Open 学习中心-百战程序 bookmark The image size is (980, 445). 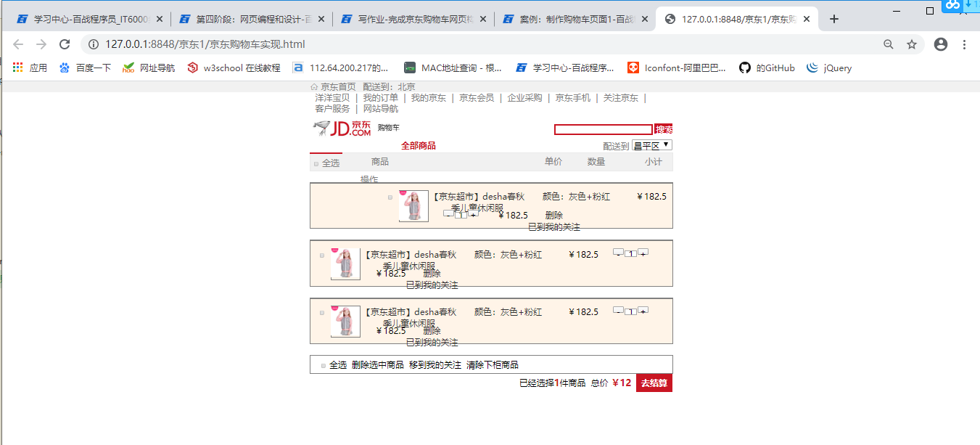point(564,68)
